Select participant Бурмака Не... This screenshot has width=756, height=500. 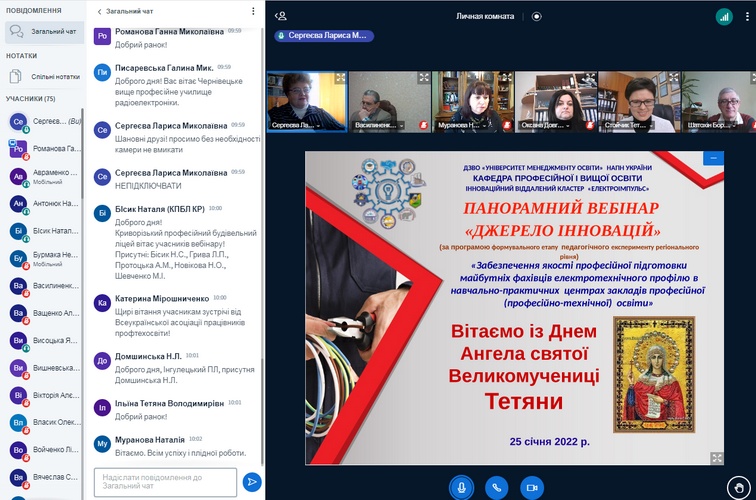(44, 259)
